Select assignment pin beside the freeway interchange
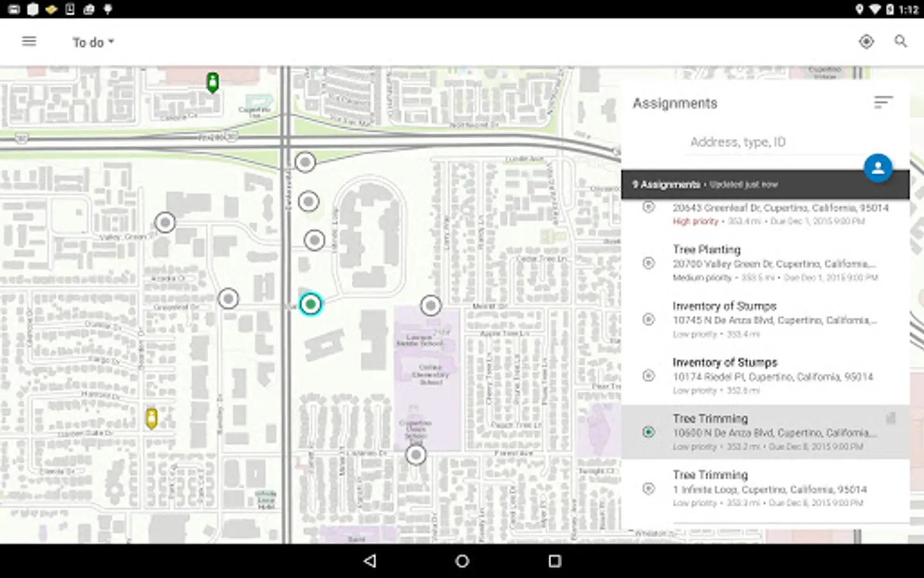924x578 pixels. (305, 162)
